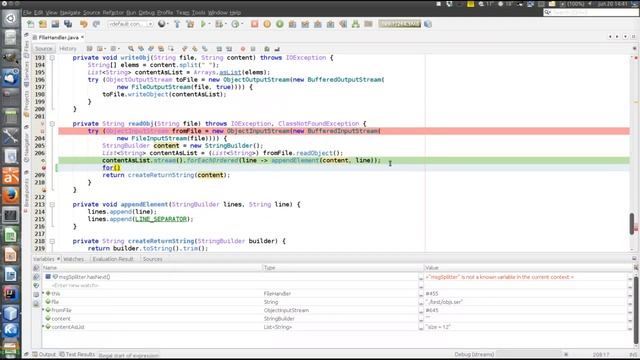640x360 pixels.
Task: Click the Shift Line Left icon
Action: [x=219, y=49]
